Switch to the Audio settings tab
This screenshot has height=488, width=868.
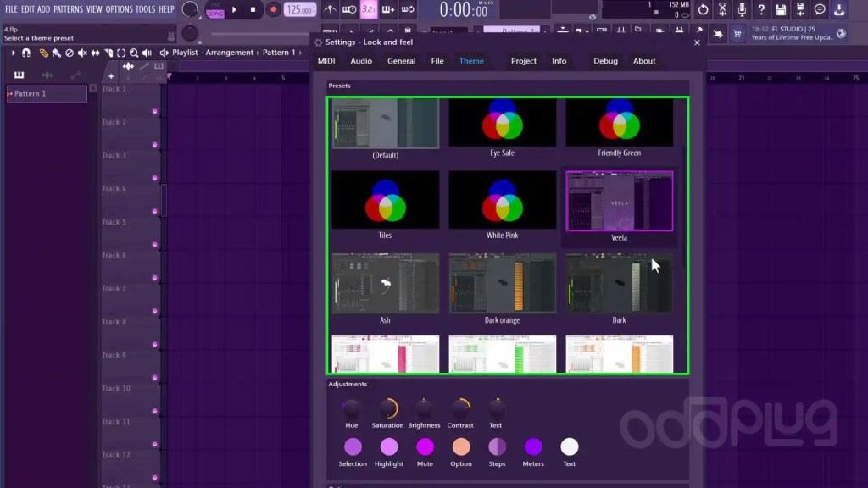pos(361,61)
